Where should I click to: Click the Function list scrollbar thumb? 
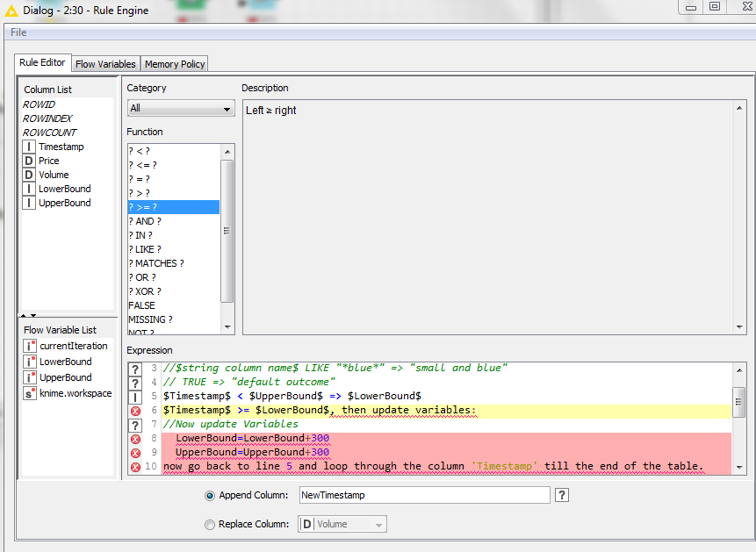click(227, 231)
